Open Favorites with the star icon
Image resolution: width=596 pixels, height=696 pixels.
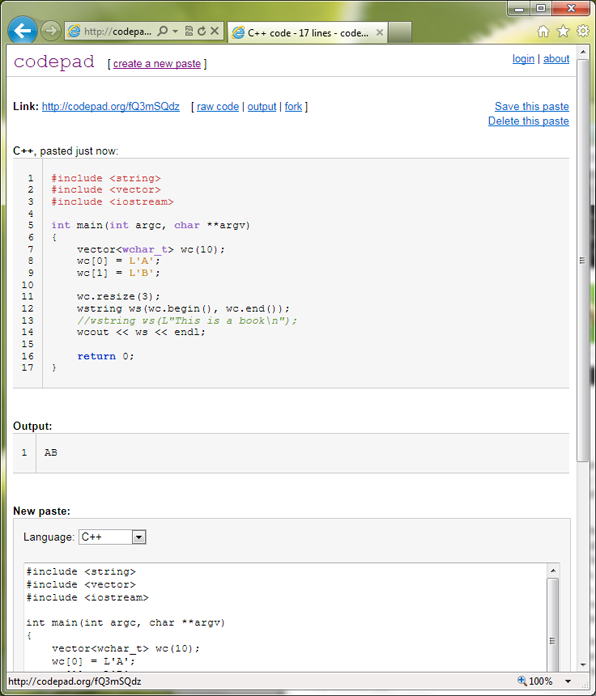click(x=563, y=31)
